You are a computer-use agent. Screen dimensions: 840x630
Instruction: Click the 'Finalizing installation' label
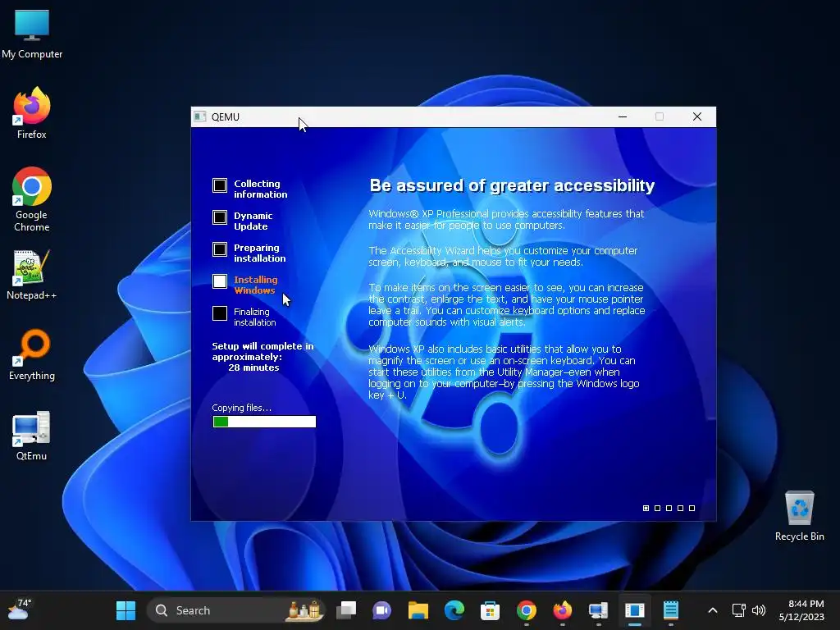(254, 317)
